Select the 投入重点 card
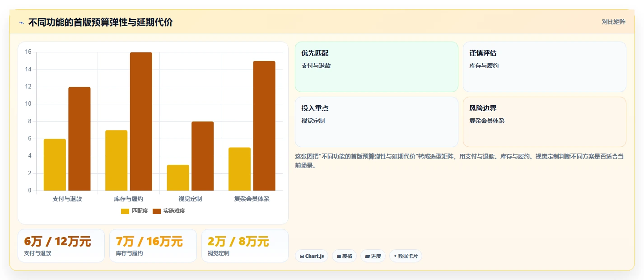 click(377, 122)
